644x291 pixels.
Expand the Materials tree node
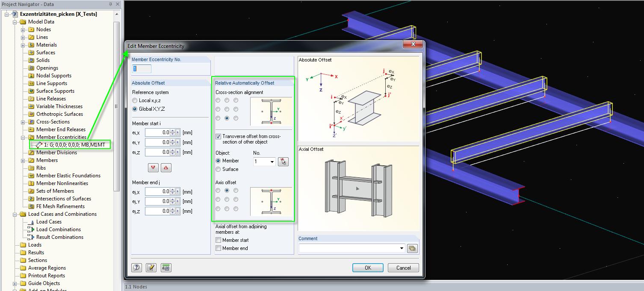pos(23,45)
